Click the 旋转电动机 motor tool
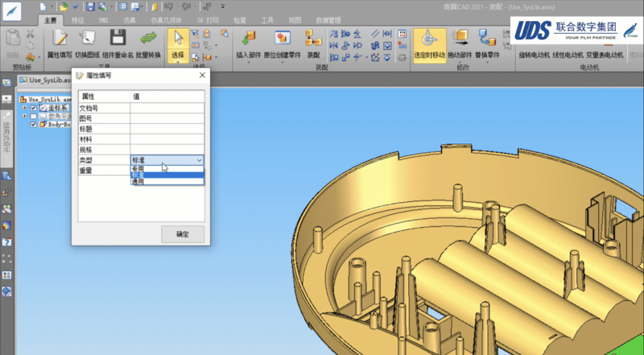This screenshot has width=644, height=355. tap(534, 55)
